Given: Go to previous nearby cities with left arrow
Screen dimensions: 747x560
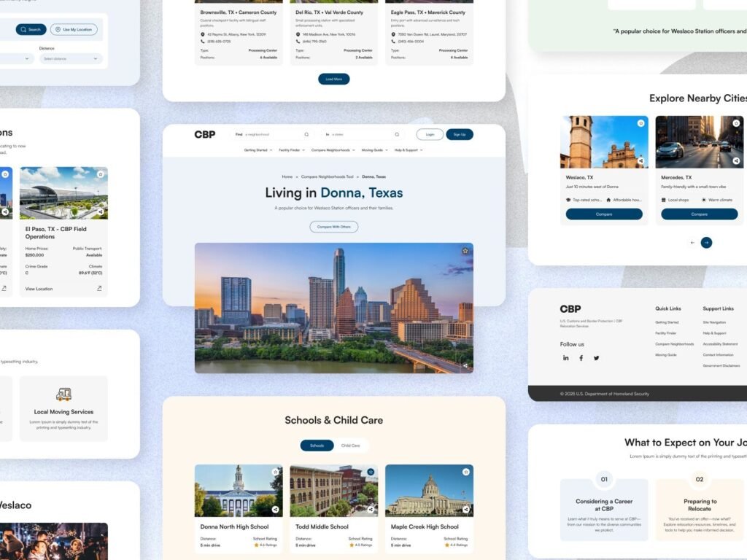Looking at the screenshot, I should 692,243.
